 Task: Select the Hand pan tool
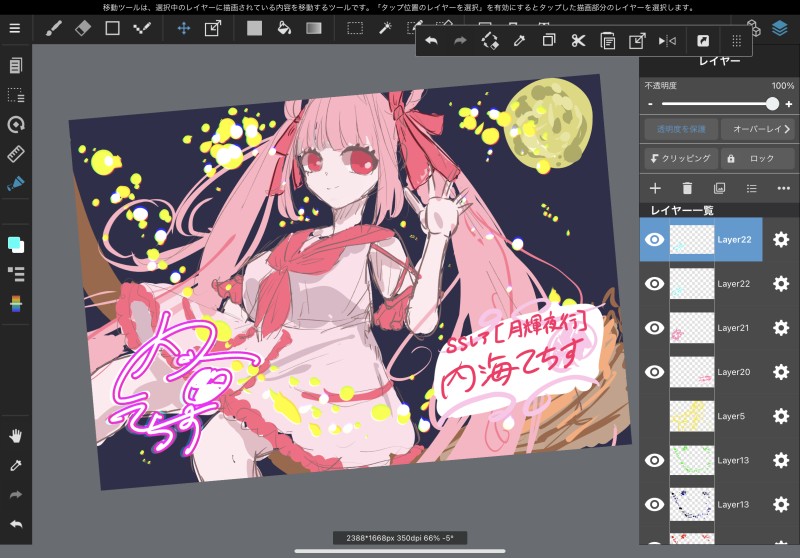coord(16,436)
